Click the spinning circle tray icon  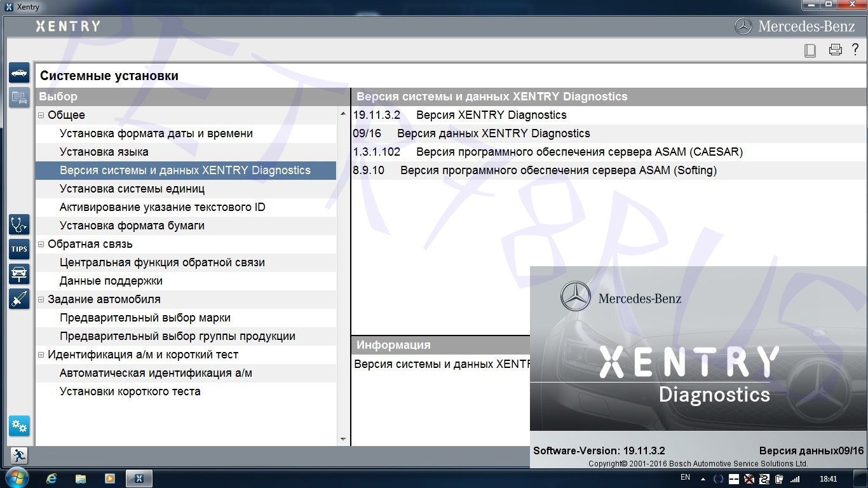(719, 479)
